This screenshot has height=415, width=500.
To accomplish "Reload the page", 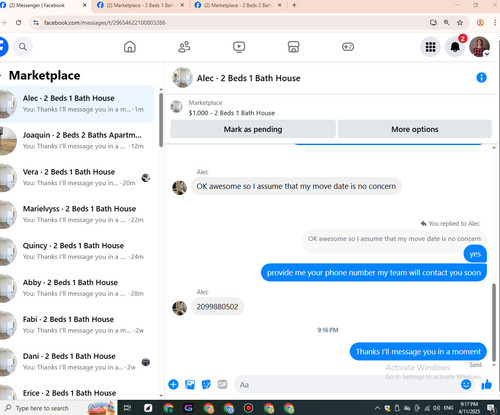I will click(x=18, y=23).
